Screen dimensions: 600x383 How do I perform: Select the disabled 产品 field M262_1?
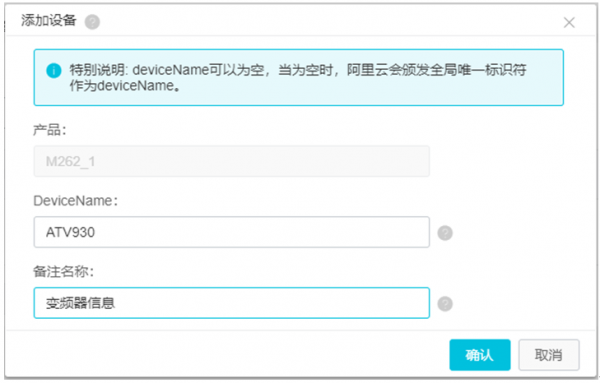click(x=232, y=161)
